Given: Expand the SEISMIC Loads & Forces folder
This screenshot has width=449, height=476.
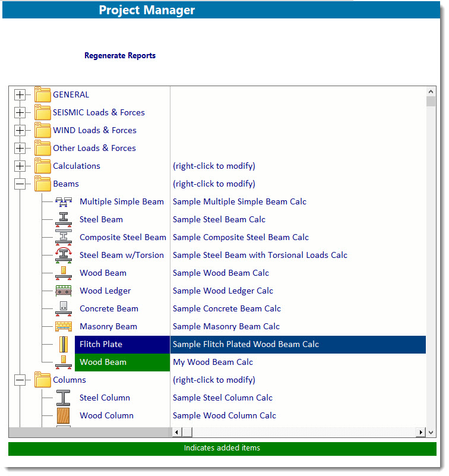Looking at the screenshot, I should tap(20, 113).
